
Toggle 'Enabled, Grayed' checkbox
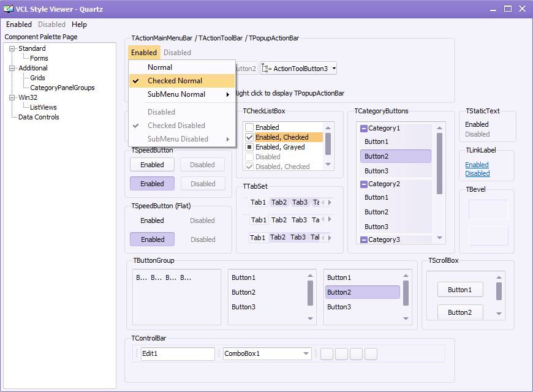pos(249,147)
